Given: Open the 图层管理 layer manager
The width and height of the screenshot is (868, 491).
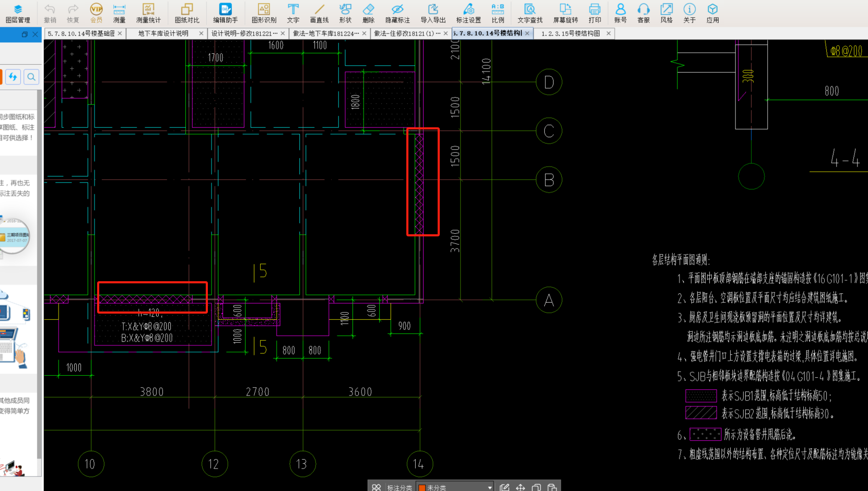Looking at the screenshot, I should [x=18, y=14].
